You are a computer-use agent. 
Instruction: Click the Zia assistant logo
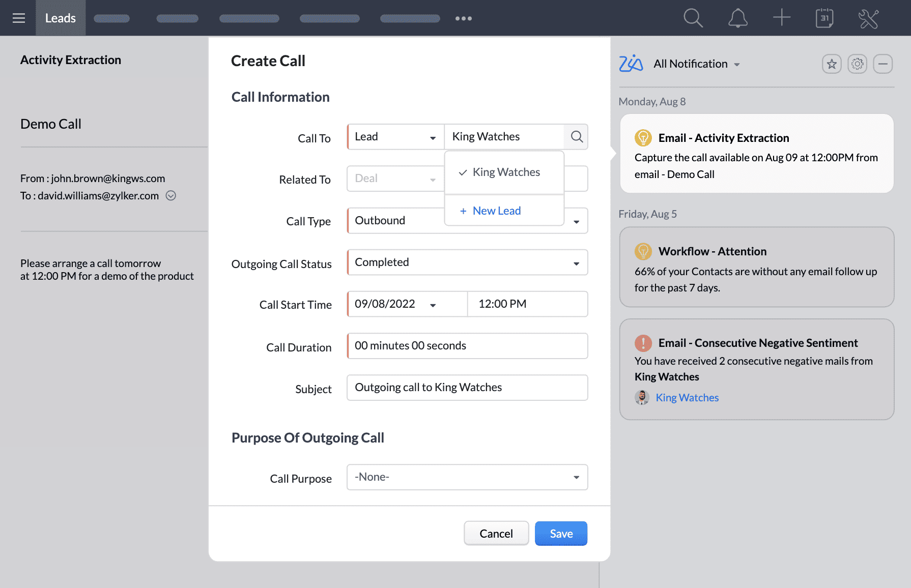pyautogui.click(x=631, y=64)
